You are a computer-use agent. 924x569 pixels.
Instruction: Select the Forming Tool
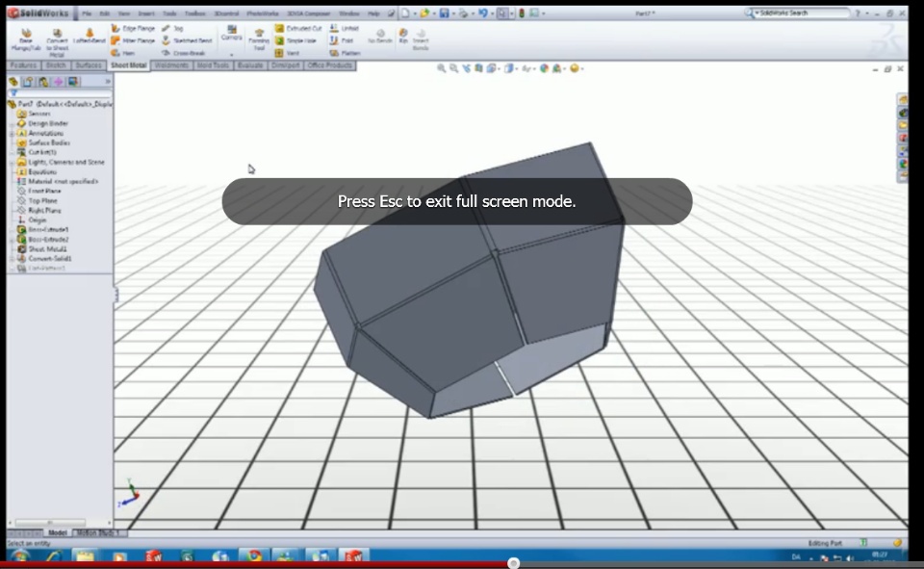click(x=259, y=39)
